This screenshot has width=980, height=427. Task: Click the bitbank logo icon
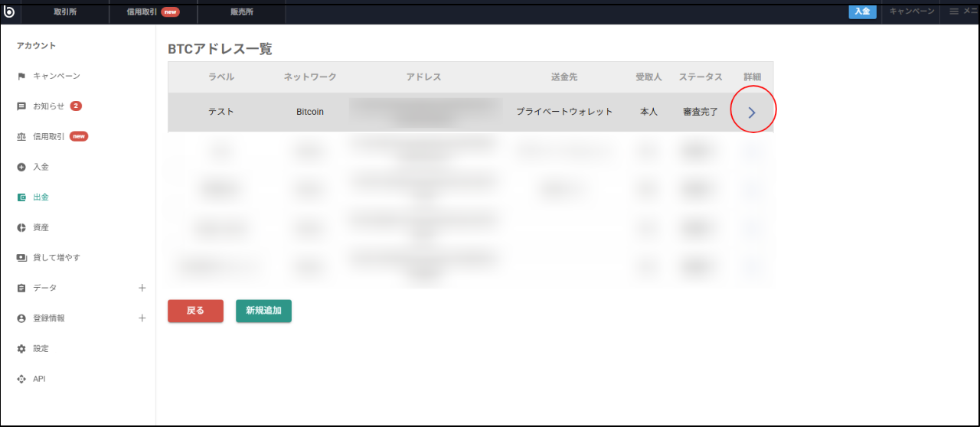pyautogui.click(x=11, y=11)
